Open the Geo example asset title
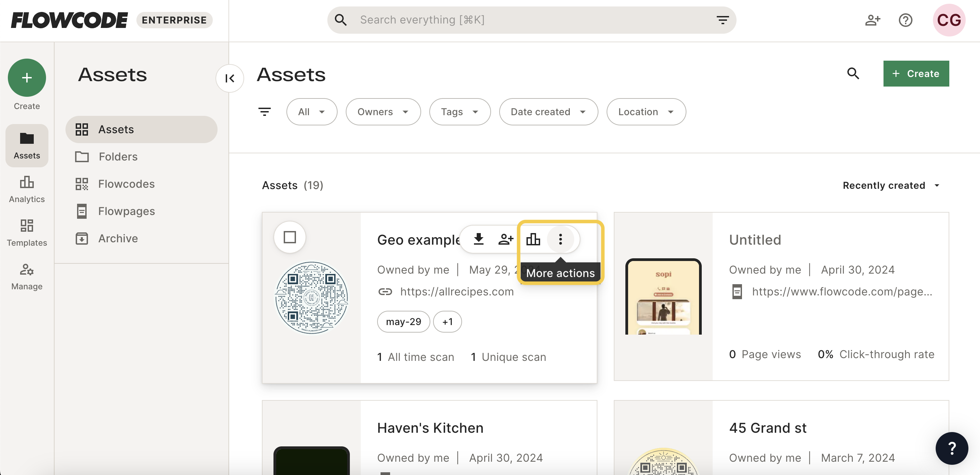980x475 pixels. click(x=418, y=240)
